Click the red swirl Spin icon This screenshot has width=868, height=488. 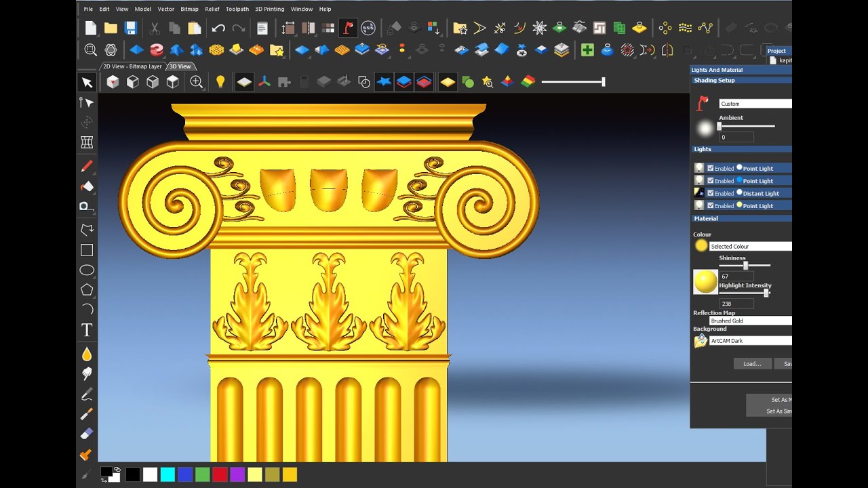[157, 49]
